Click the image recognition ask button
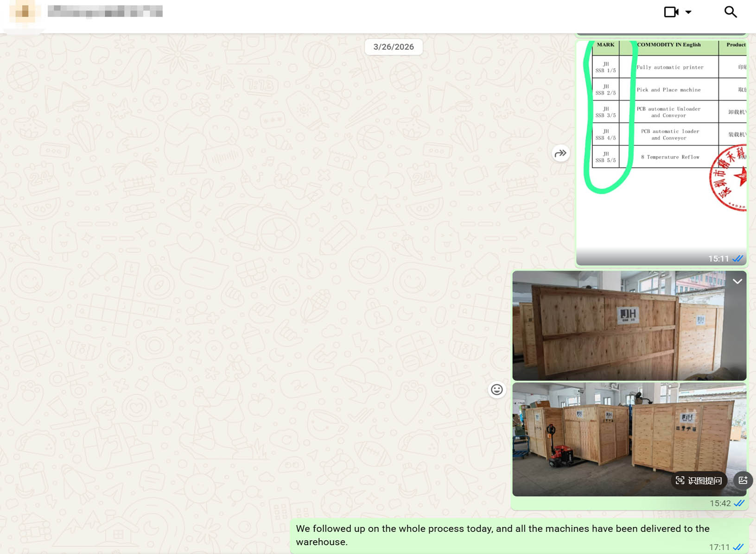The height and width of the screenshot is (554, 756). (699, 480)
